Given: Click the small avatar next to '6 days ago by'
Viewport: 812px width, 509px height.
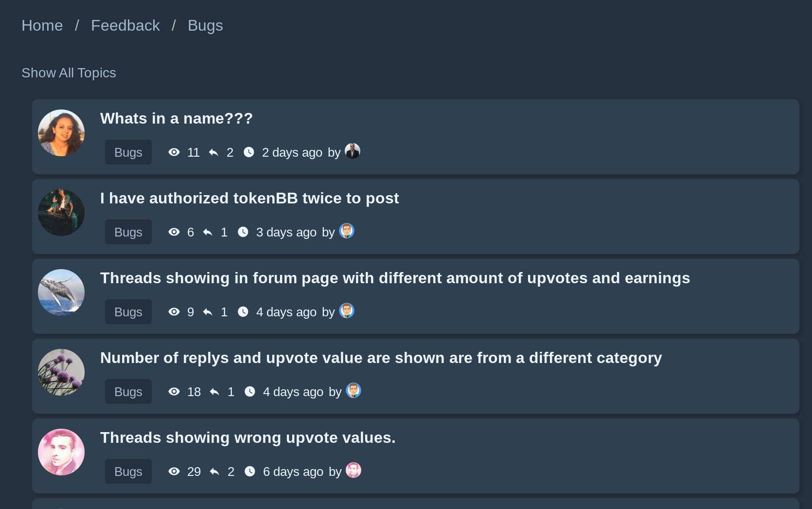Looking at the screenshot, I should point(353,470).
